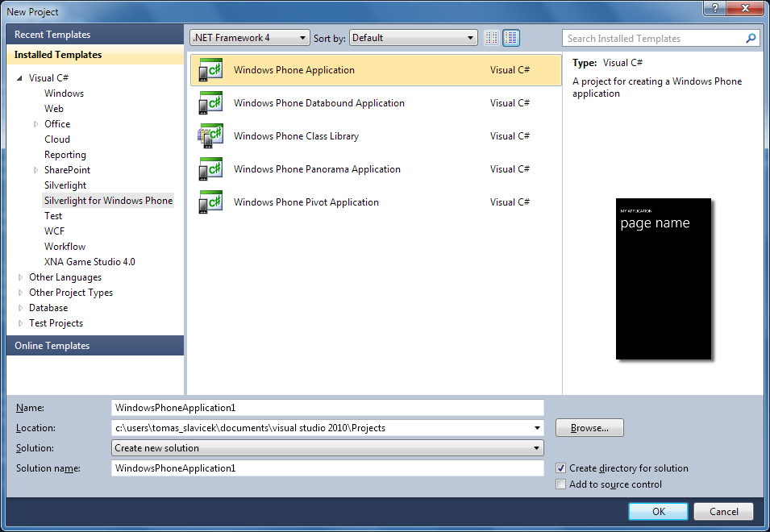Click the Solution name input field
This screenshot has height=532, width=770.
pyautogui.click(x=327, y=468)
